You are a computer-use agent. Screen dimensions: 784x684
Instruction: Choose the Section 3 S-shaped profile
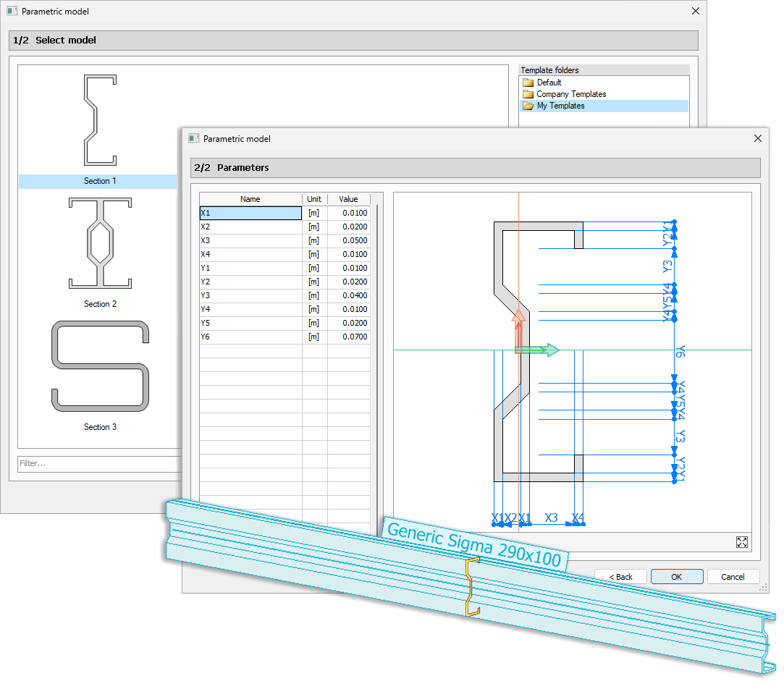[x=100, y=367]
